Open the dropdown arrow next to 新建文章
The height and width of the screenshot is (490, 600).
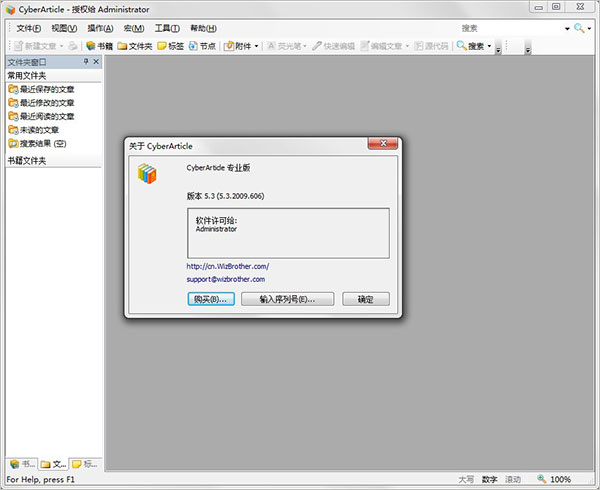(62, 46)
